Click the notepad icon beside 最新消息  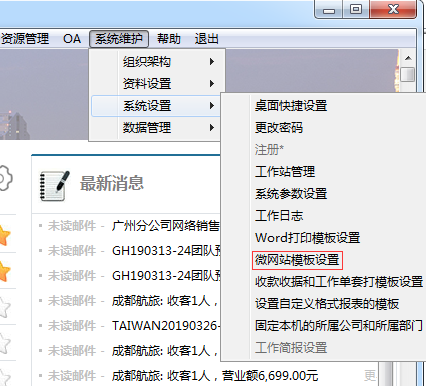54,185
